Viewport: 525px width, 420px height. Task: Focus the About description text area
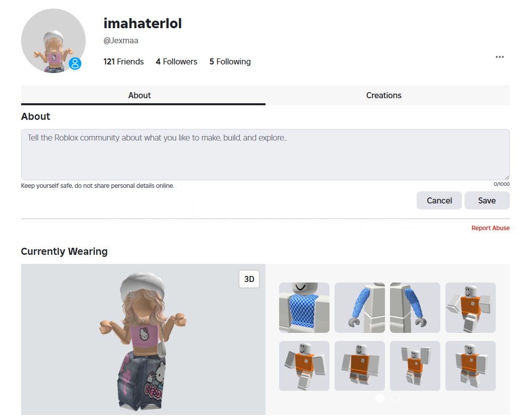(x=265, y=155)
